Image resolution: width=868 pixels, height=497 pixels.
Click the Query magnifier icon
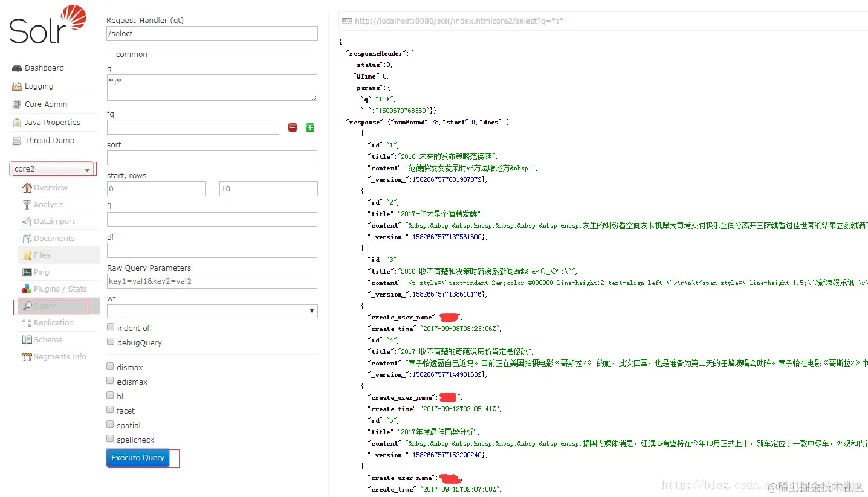[x=27, y=306]
